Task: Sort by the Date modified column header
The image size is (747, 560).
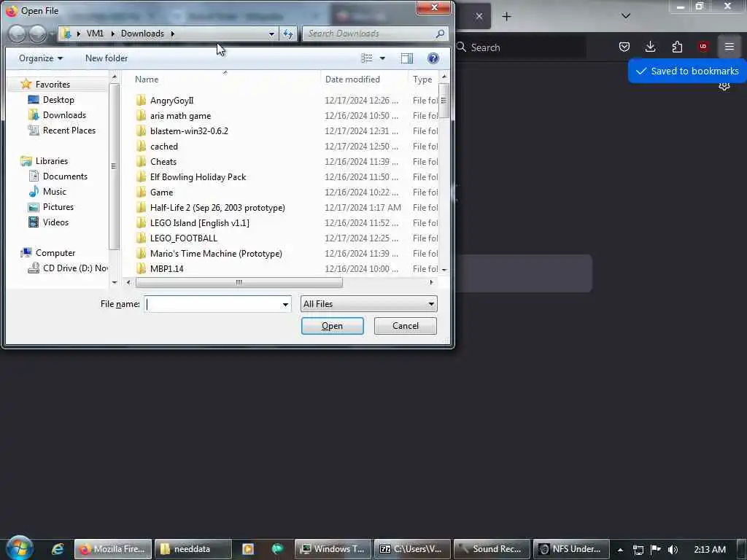Action: tap(352, 79)
